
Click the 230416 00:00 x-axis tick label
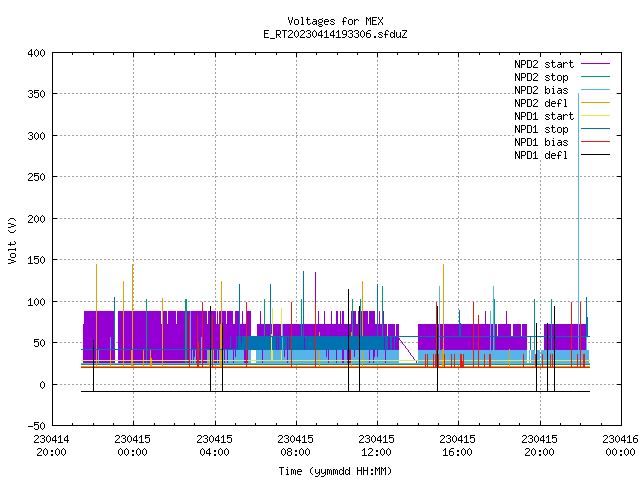(x=620, y=445)
